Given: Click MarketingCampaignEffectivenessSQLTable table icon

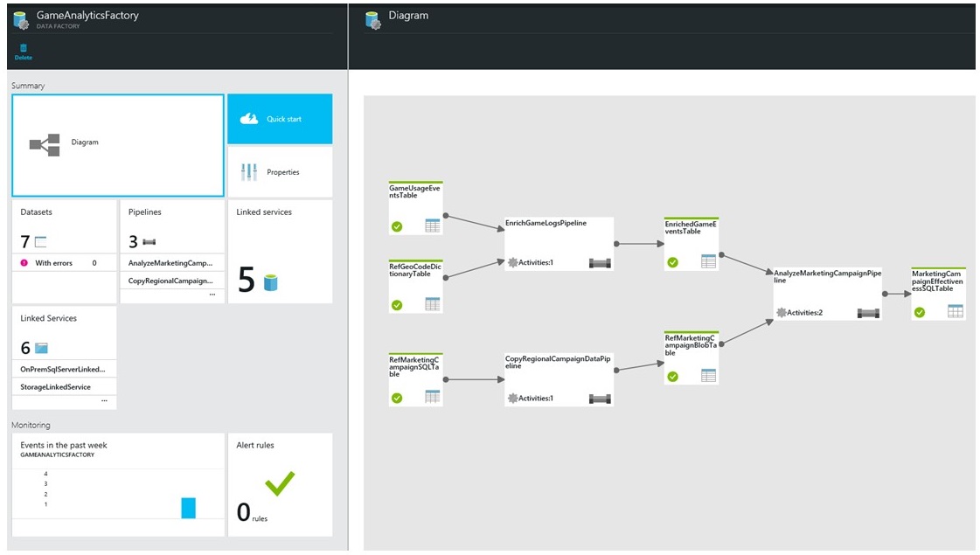Looking at the screenshot, I should [956, 311].
